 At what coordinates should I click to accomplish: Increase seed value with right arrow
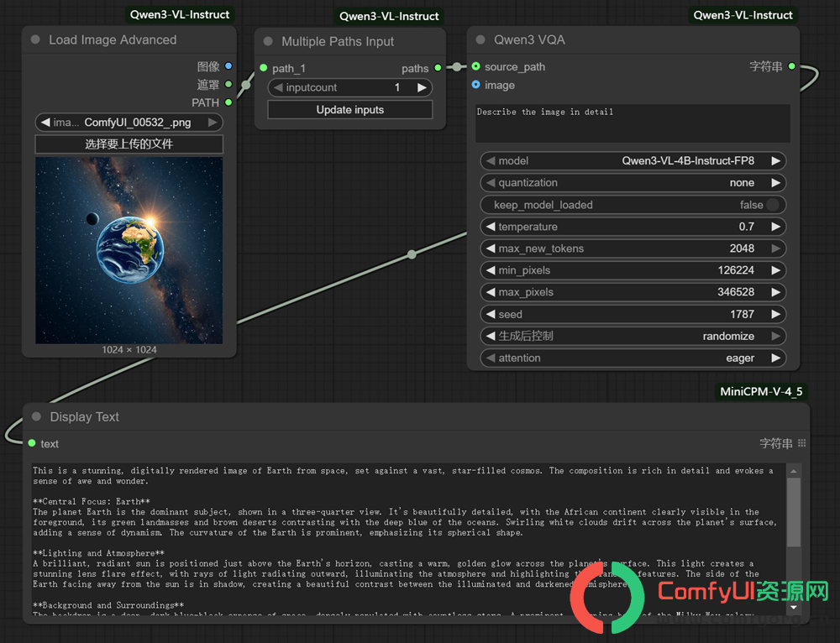coord(775,314)
